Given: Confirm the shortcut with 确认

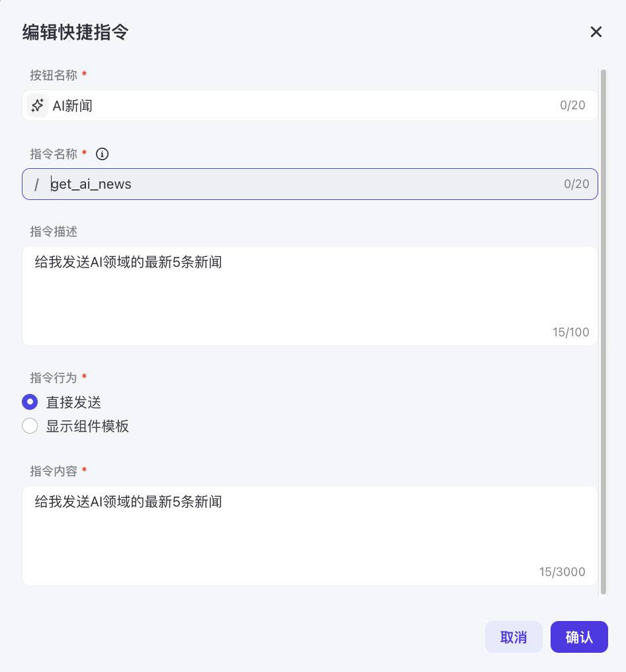Looking at the screenshot, I should pos(579,637).
